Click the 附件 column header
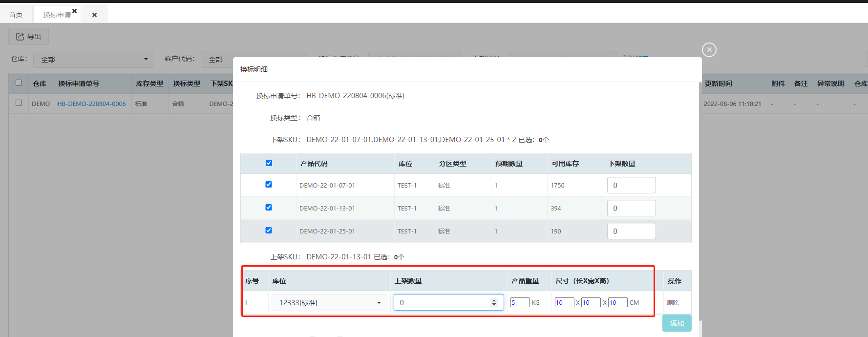Screen dimensions: 868x337 tap(778, 84)
